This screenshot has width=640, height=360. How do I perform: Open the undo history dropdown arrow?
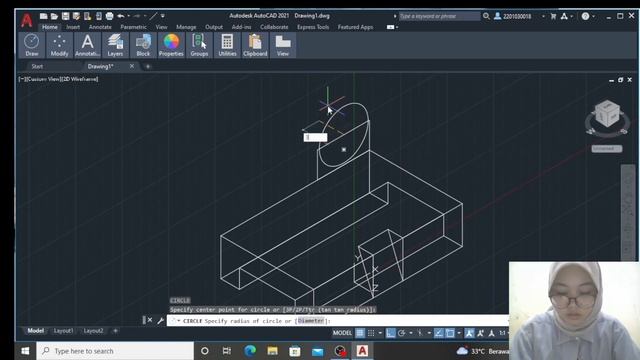pos(129,16)
